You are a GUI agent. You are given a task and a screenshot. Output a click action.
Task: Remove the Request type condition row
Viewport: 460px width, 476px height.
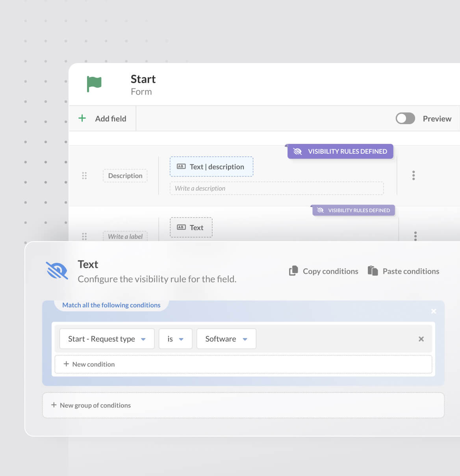tap(421, 339)
